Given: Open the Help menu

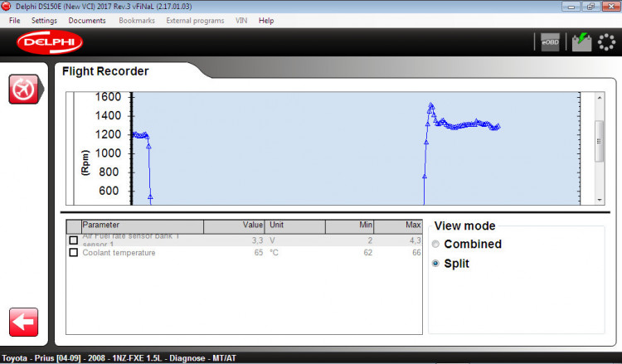Looking at the screenshot, I should pyautogui.click(x=266, y=20).
